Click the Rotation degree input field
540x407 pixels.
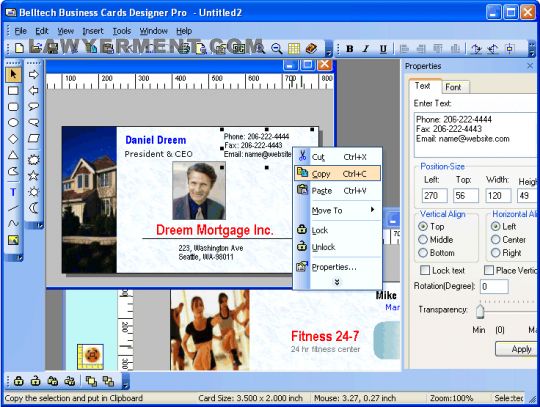tap(494, 286)
